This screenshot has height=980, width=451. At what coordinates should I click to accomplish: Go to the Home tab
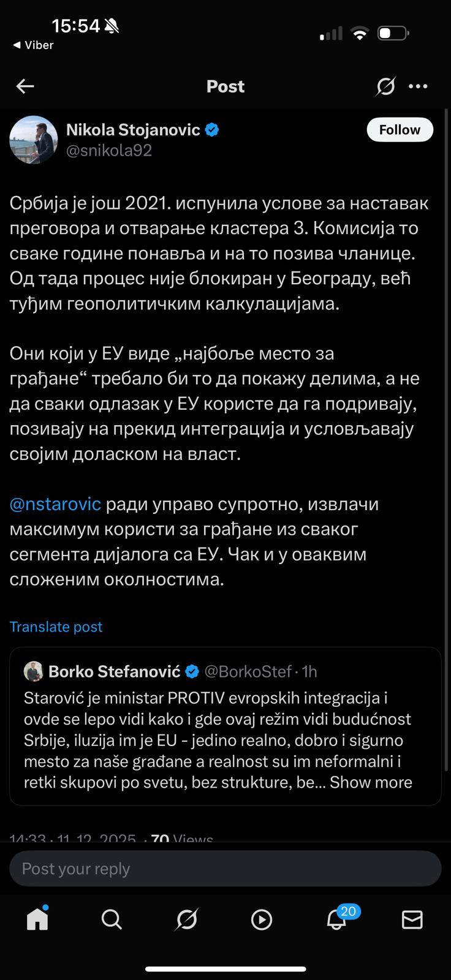coord(37,919)
